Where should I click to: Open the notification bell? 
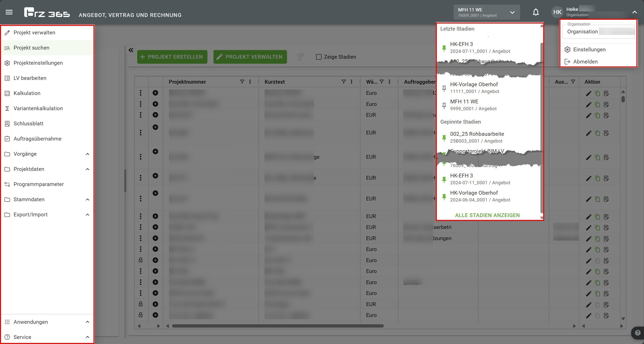click(x=536, y=12)
